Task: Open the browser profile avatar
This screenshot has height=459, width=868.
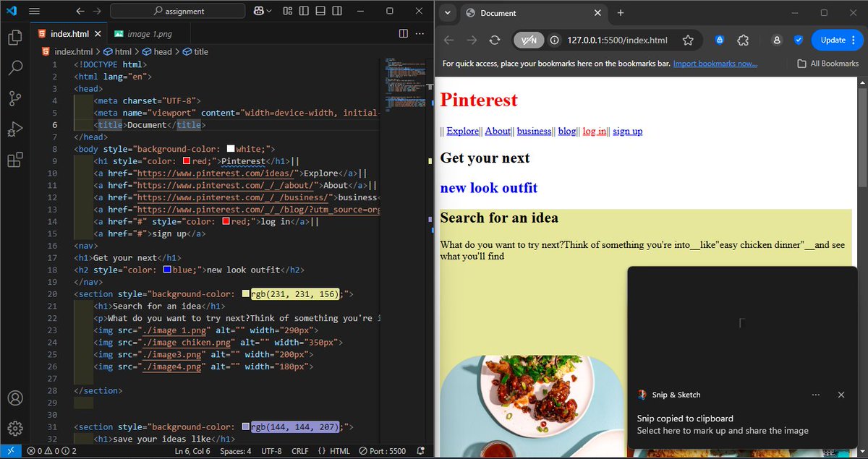Action: point(777,40)
